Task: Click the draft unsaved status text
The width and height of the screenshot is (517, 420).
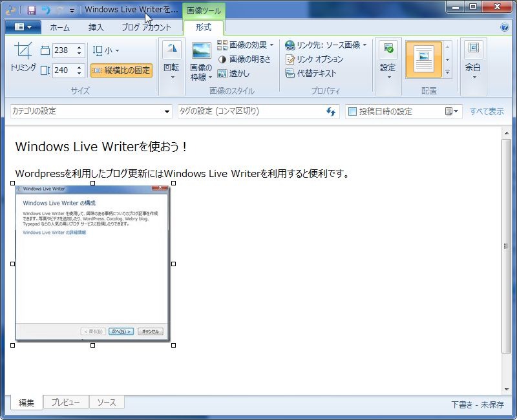Action: tap(478, 404)
